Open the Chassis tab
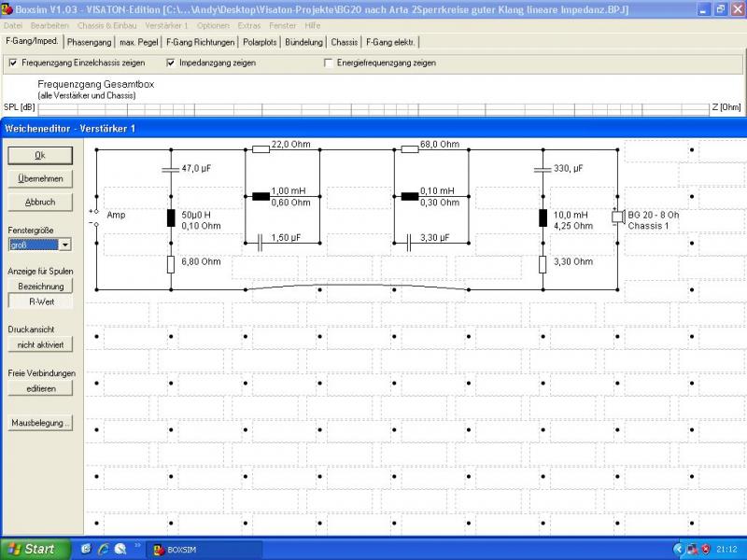The height and width of the screenshot is (560, 747). coord(344,42)
